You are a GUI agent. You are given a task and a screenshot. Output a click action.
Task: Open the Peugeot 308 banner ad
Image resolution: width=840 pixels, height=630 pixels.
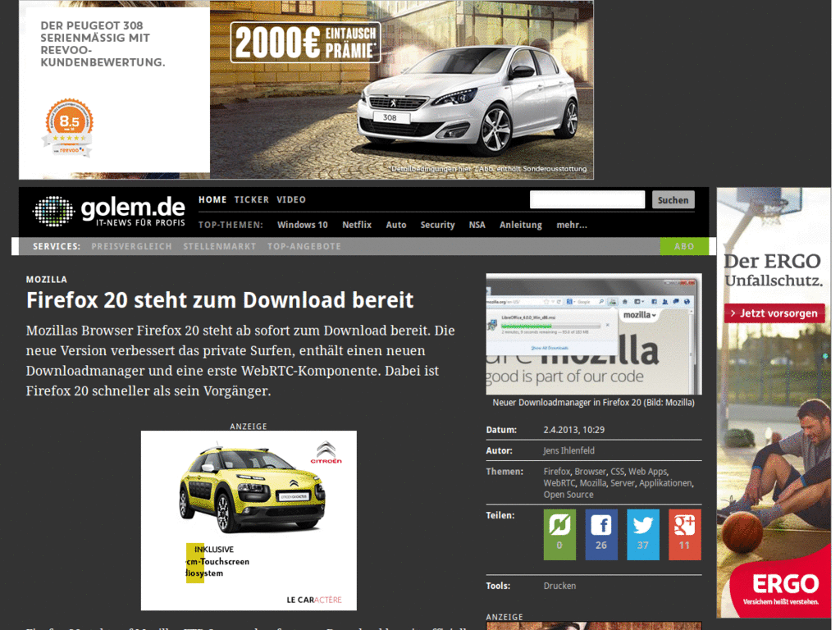(307, 90)
